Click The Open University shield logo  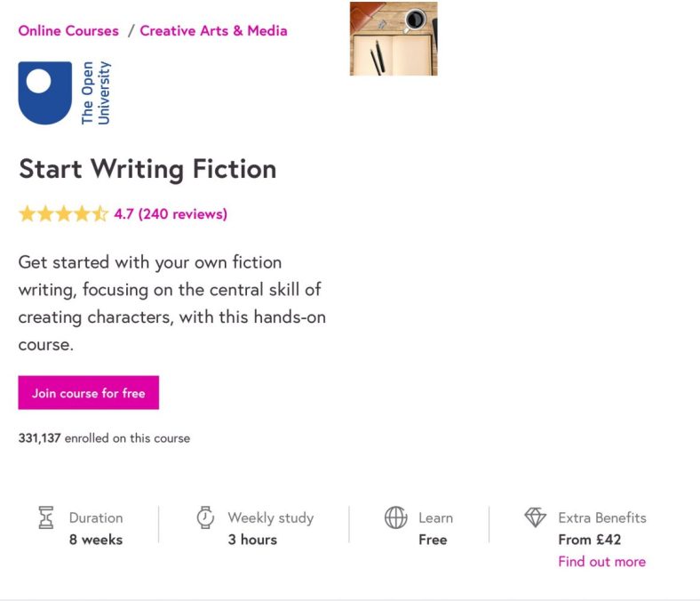[x=44, y=92]
